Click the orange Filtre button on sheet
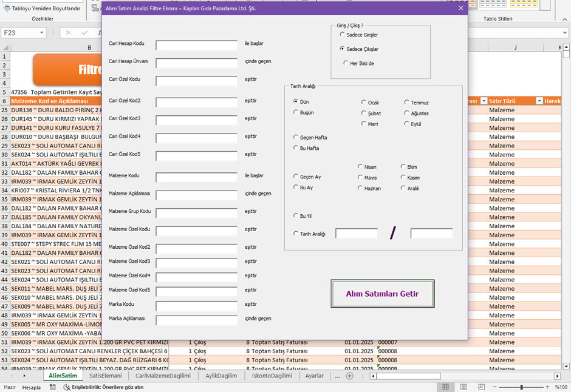The height and width of the screenshot is (392, 571). tap(67, 69)
